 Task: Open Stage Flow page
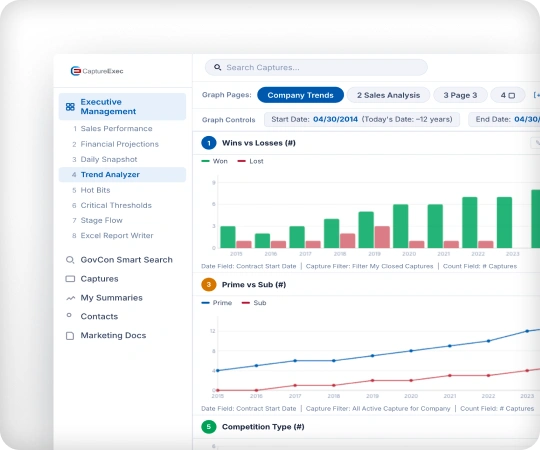pyautogui.click(x=101, y=220)
